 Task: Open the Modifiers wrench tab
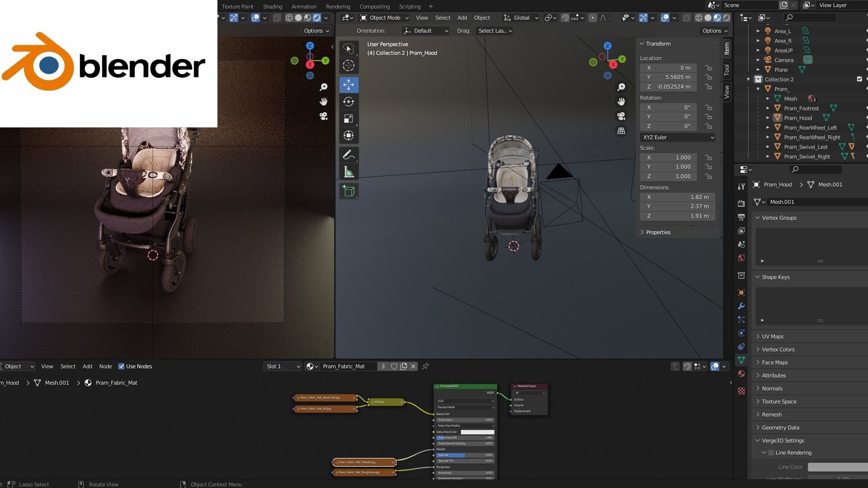pyautogui.click(x=741, y=306)
